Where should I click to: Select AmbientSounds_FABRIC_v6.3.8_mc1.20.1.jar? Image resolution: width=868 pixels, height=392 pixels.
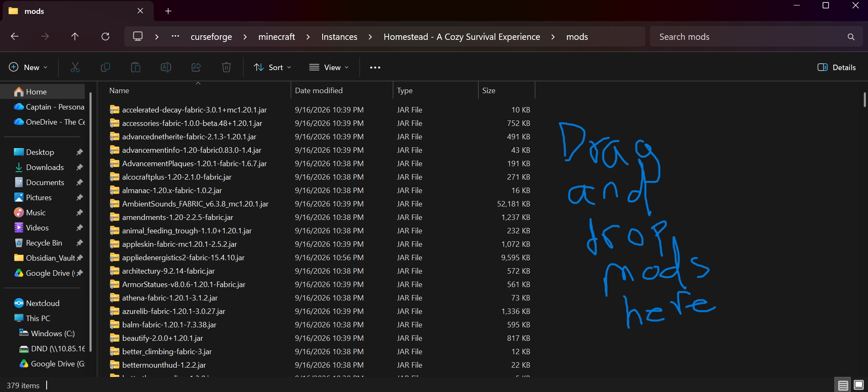point(195,204)
